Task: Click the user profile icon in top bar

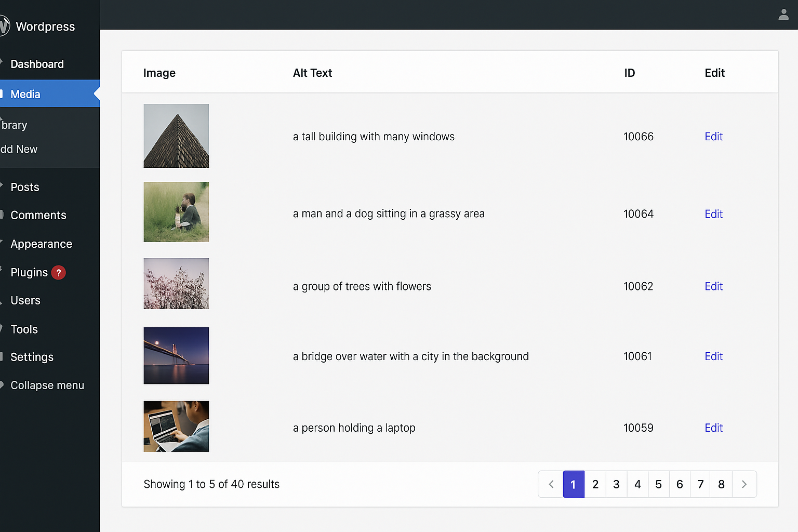Action: click(783, 15)
